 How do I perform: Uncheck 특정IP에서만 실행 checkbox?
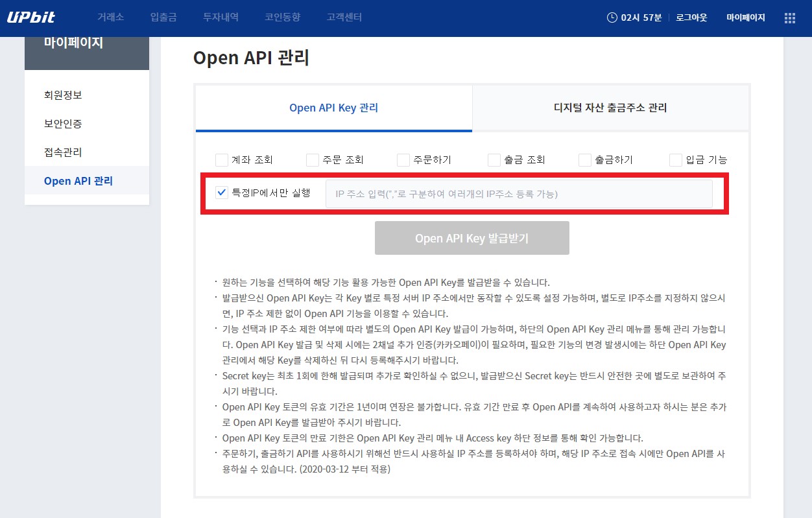click(222, 193)
